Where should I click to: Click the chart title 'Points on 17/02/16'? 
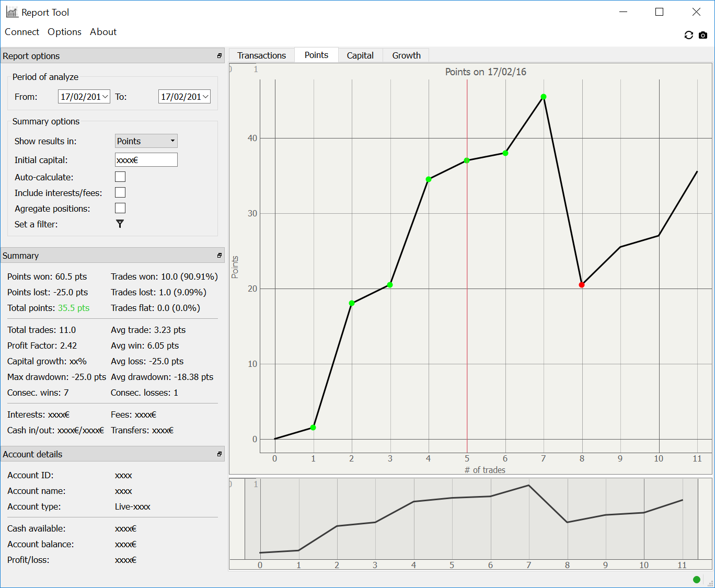tap(486, 72)
